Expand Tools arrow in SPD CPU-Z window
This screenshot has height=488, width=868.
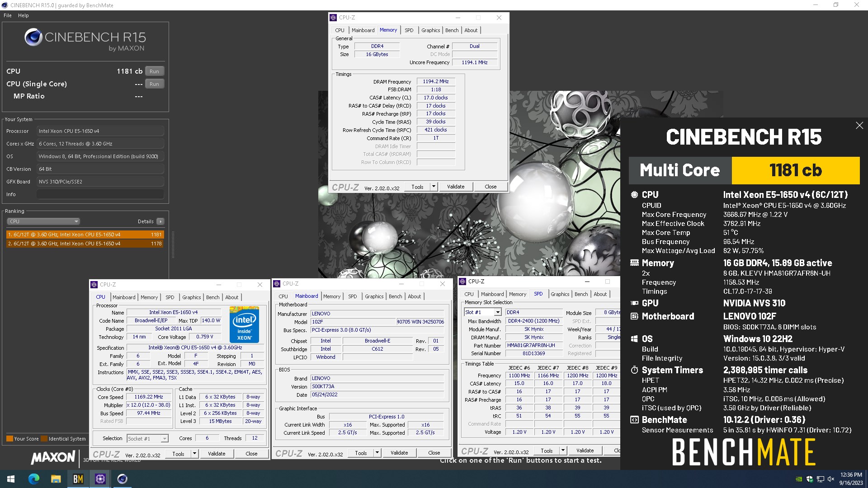pos(563,450)
